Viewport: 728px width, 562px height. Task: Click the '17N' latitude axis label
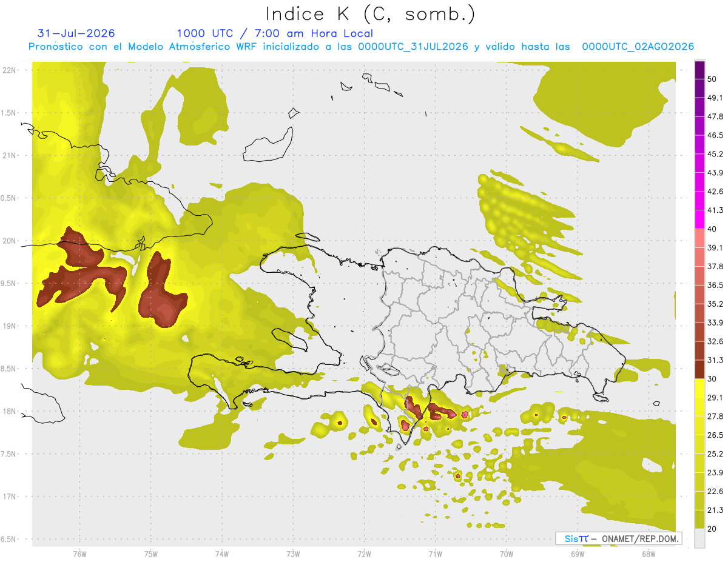(x=10, y=497)
